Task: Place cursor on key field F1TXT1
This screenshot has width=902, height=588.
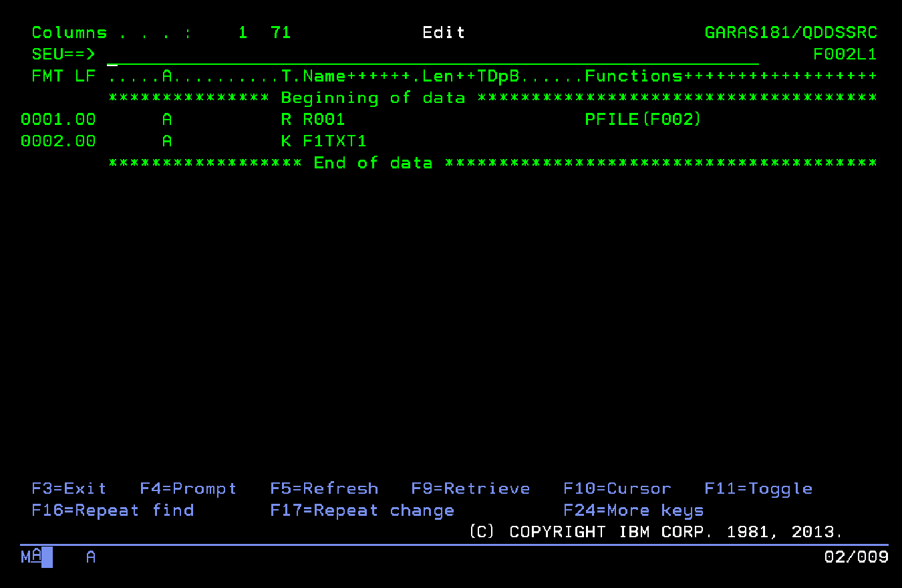Action: pos(334,142)
